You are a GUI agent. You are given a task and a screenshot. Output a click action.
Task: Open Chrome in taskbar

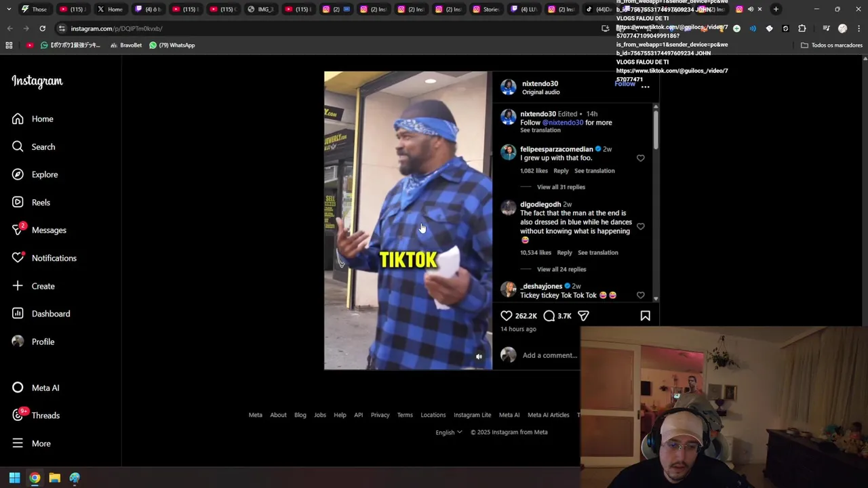(35, 478)
